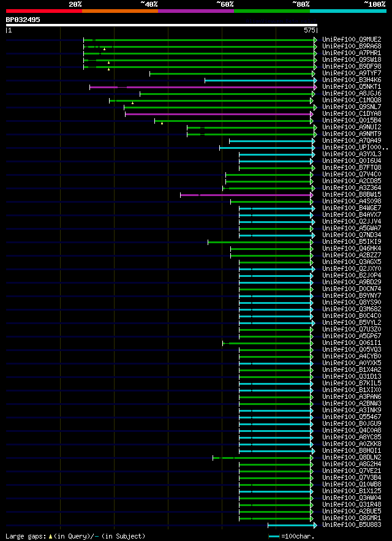Click the purple arrowhead ending the Q5NKT1 alignment
Screen dimensions: 392x541
coord(315,87)
